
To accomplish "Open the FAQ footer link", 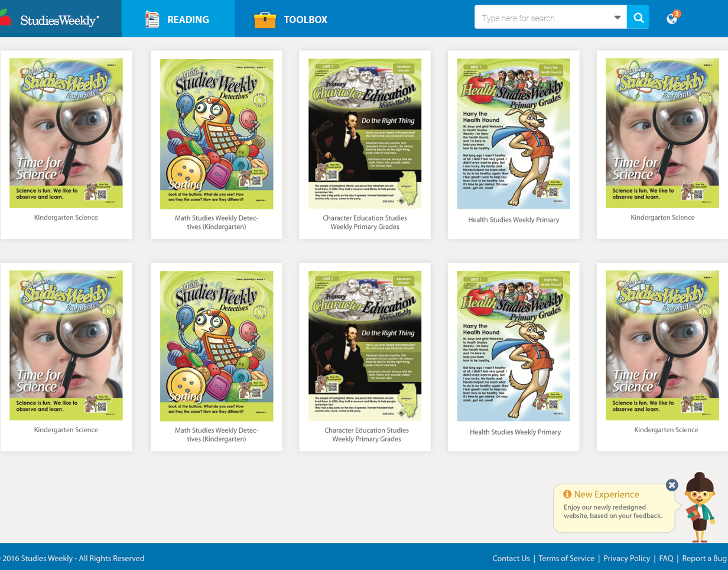I will tap(666, 558).
